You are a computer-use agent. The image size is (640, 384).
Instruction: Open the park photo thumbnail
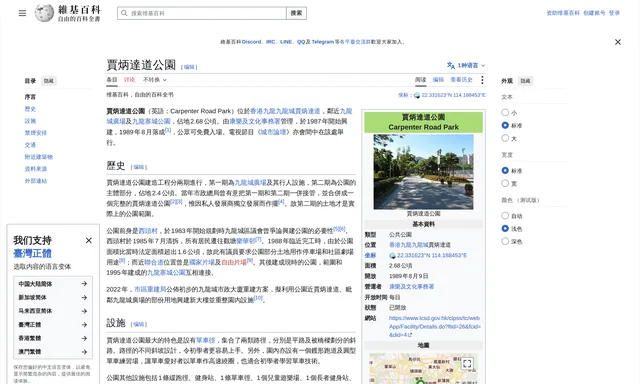point(423,172)
